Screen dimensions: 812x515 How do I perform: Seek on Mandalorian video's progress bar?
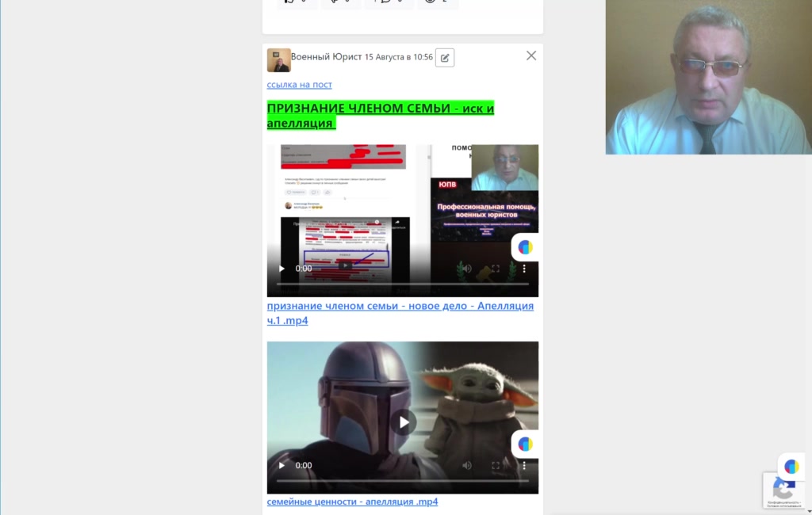click(402, 481)
